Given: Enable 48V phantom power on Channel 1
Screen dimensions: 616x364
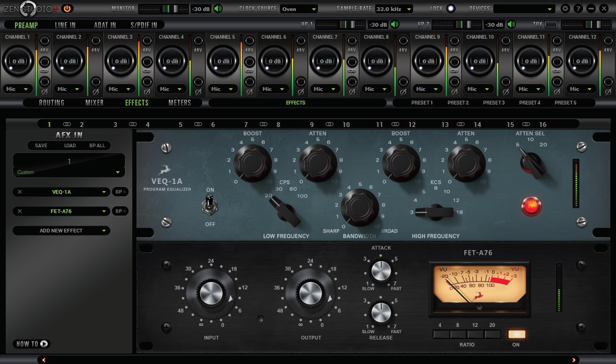Looking at the screenshot, I should coord(44,40).
